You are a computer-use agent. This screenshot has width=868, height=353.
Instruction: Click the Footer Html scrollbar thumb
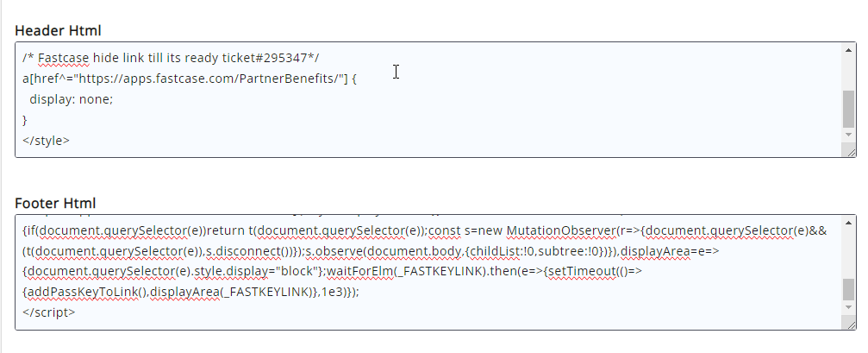pos(849,288)
